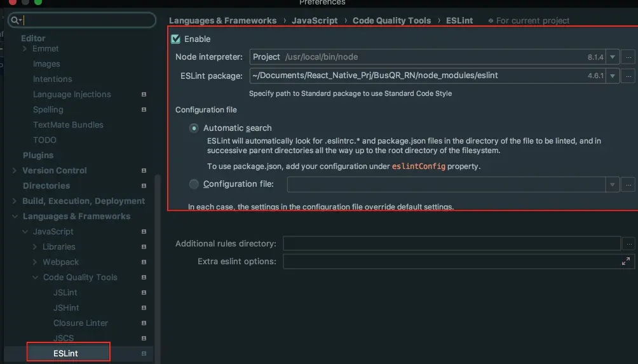Open the Plugins settings page

[x=38, y=156]
